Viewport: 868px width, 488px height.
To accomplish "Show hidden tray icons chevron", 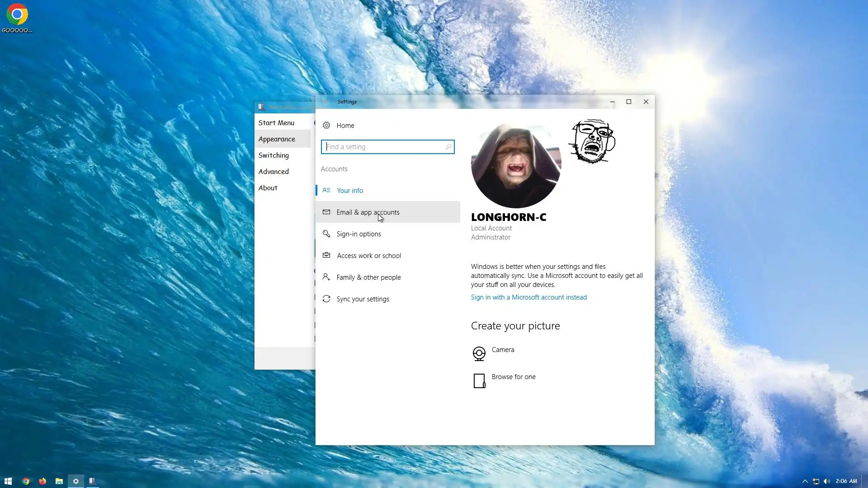I will 805,481.
